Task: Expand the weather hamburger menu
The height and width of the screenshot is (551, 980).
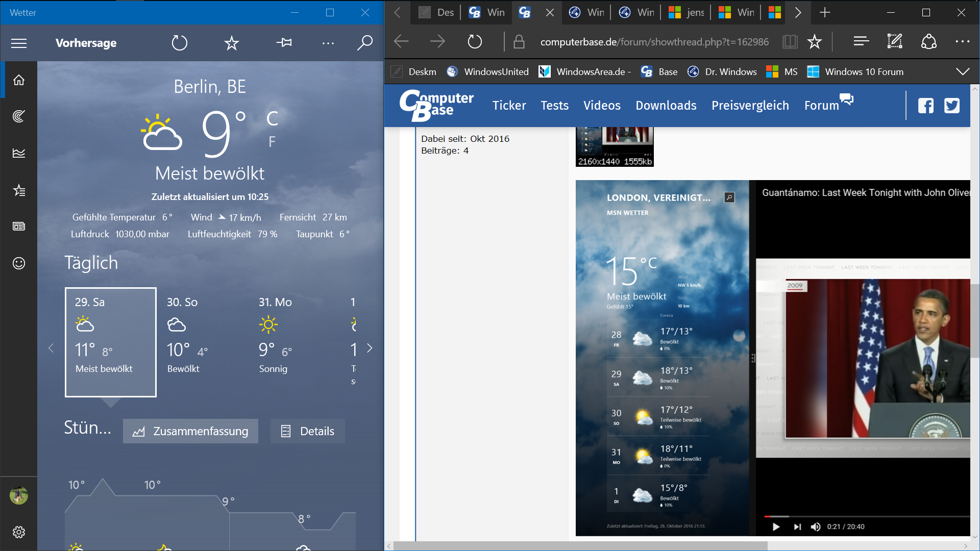Action: 19,43
